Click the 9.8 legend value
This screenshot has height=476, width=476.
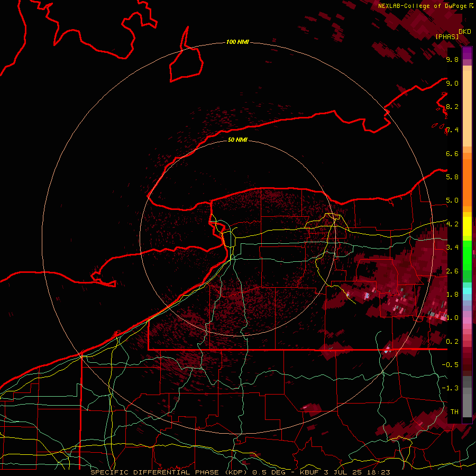tap(452, 60)
